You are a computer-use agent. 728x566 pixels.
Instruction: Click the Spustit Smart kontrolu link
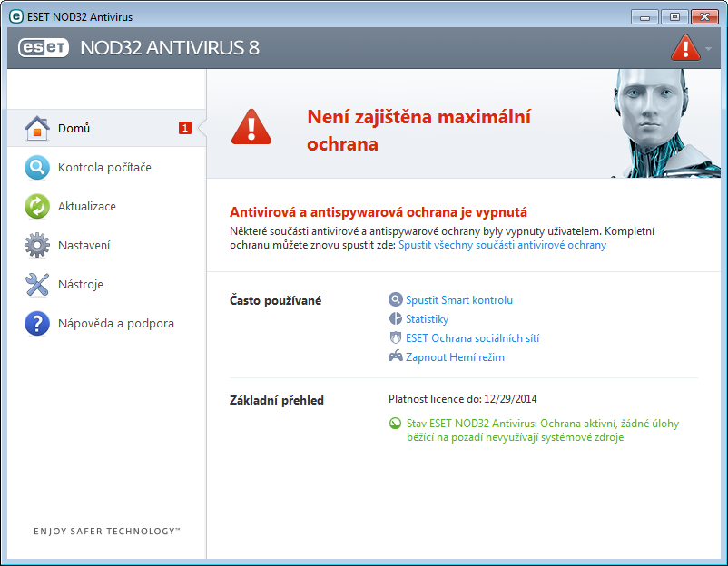point(459,300)
